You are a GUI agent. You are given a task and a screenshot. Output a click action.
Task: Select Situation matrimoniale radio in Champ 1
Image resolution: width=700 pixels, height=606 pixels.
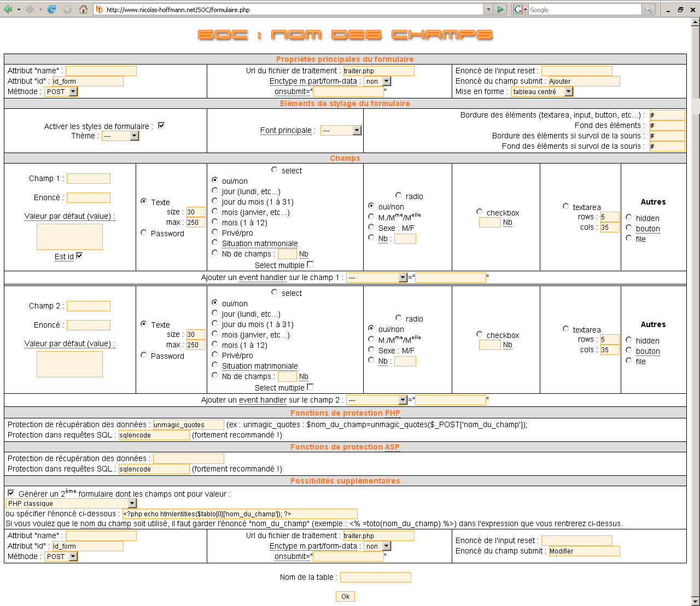215,242
